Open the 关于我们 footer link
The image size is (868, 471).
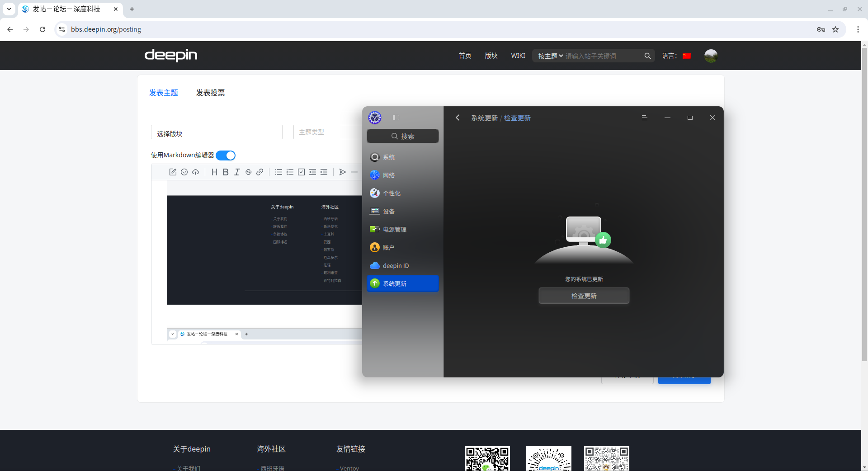188,468
